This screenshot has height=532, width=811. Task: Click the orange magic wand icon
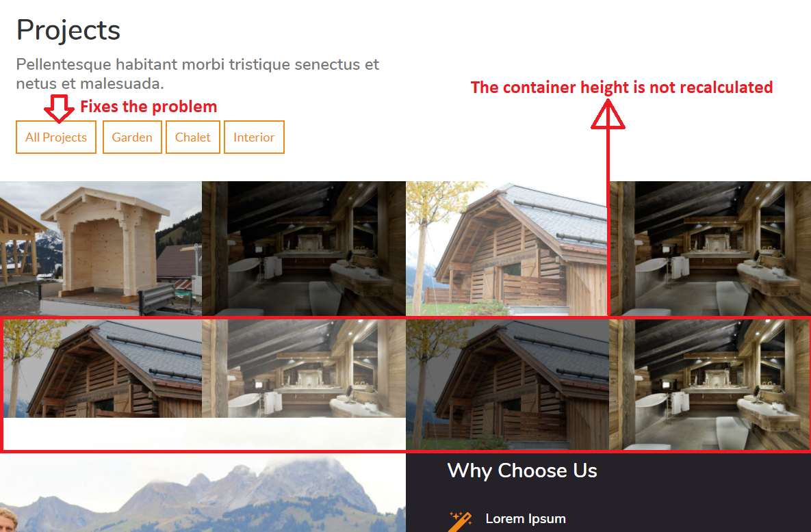pos(461,521)
